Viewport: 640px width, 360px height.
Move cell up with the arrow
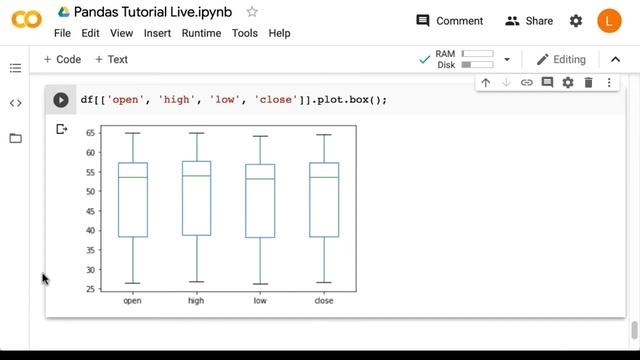click(485, 83)
